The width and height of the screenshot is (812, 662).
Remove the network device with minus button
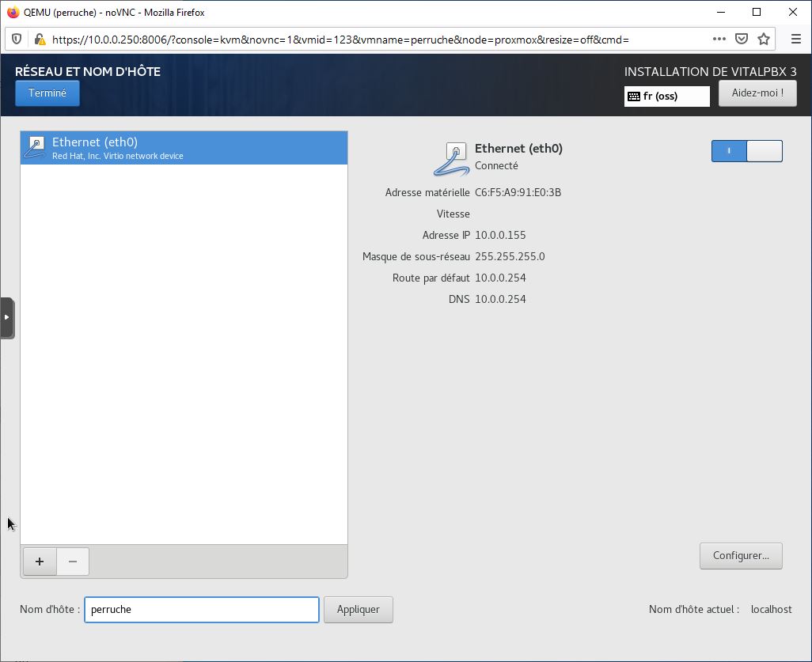pyautogui.click(x=73, y=562)
